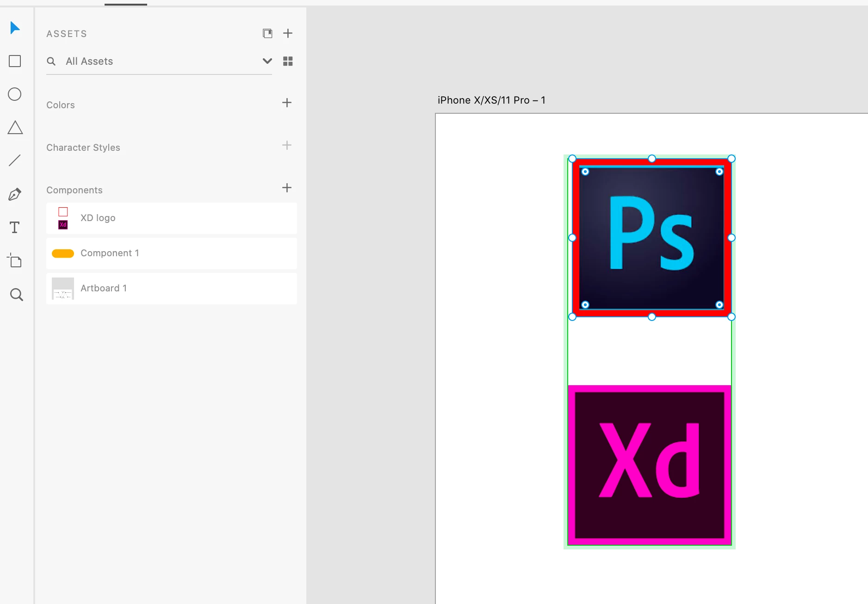Click the Ps logo on canvas

tap(651, 238)
